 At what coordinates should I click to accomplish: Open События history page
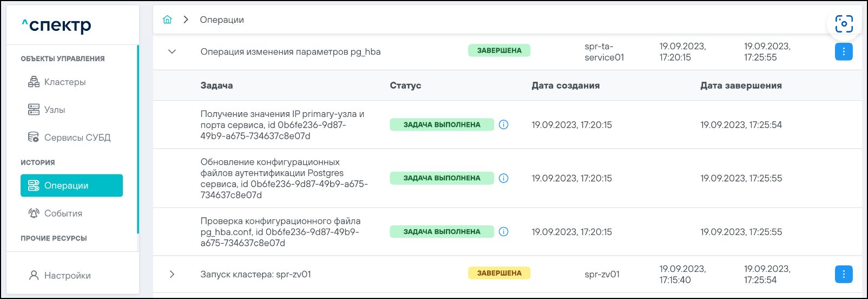point(63,213)
